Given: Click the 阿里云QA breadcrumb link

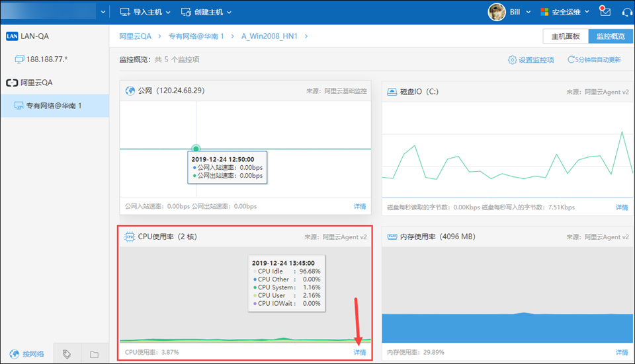Looking at the screenshot, I should [135, 36].
